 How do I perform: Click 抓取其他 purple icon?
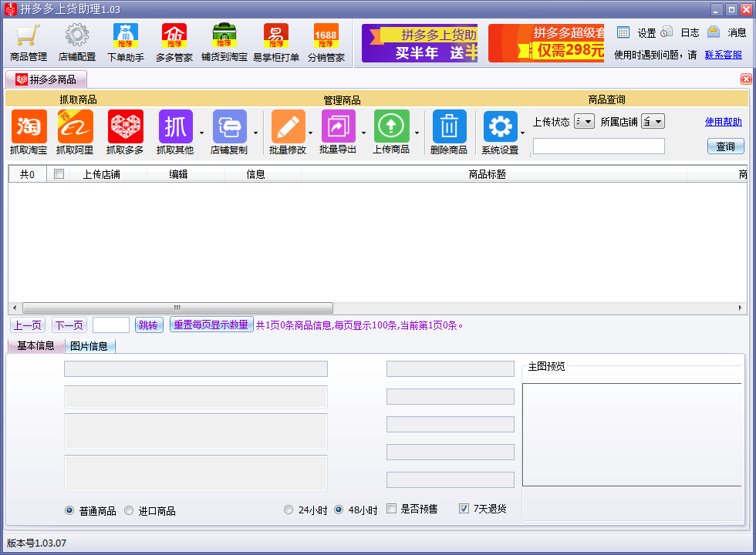coord(176,132)
